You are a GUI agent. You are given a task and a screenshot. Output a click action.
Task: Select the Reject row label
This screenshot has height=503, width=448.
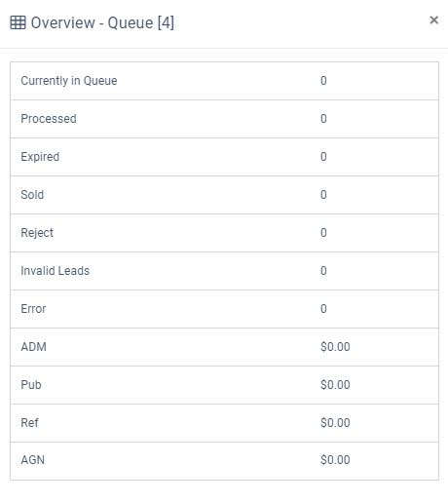[x=37, y=233]
